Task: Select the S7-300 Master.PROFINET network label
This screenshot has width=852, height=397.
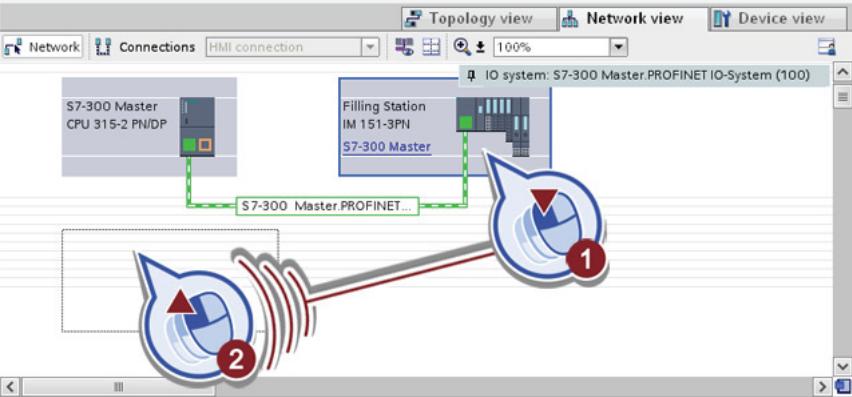Action: pos(327,206)
